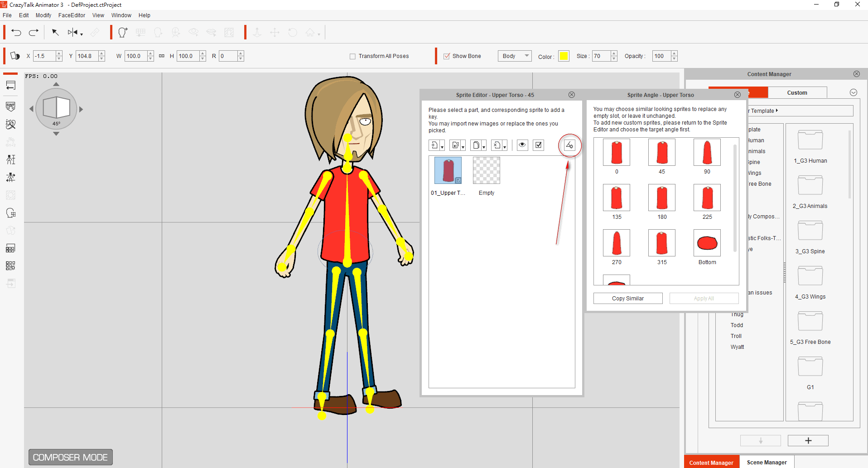Open the Edit menu
Screen dimensions: 868x468
coord(24,15)
